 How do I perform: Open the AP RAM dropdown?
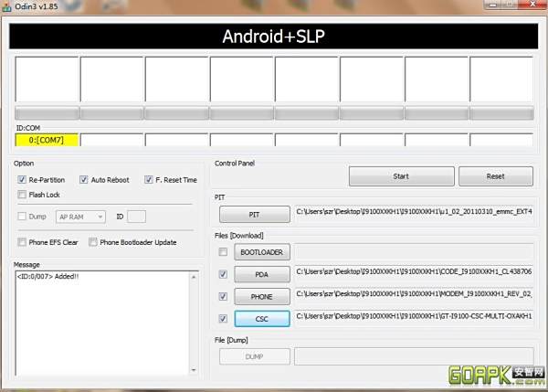coord(80,217)
